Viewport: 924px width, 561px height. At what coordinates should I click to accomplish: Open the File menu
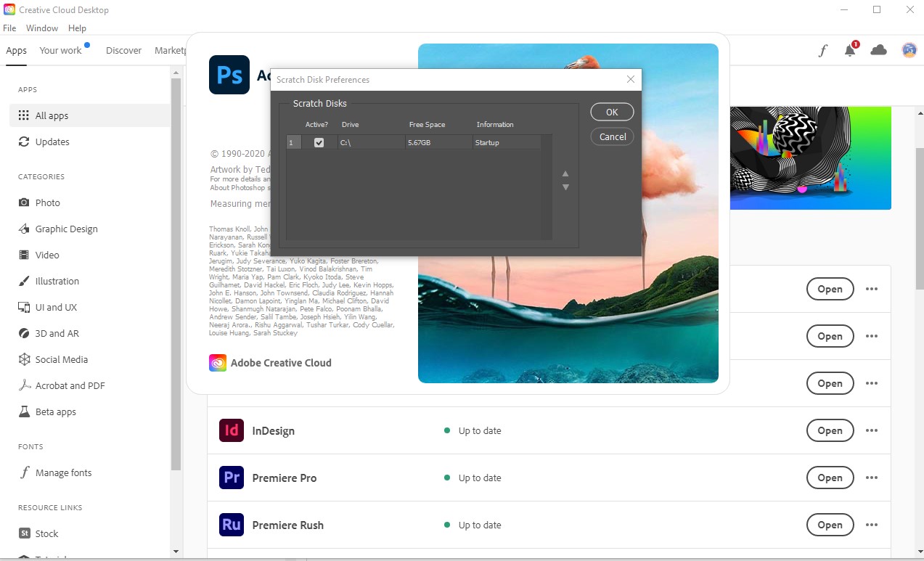pyautogui.click(x=9, y=28)
